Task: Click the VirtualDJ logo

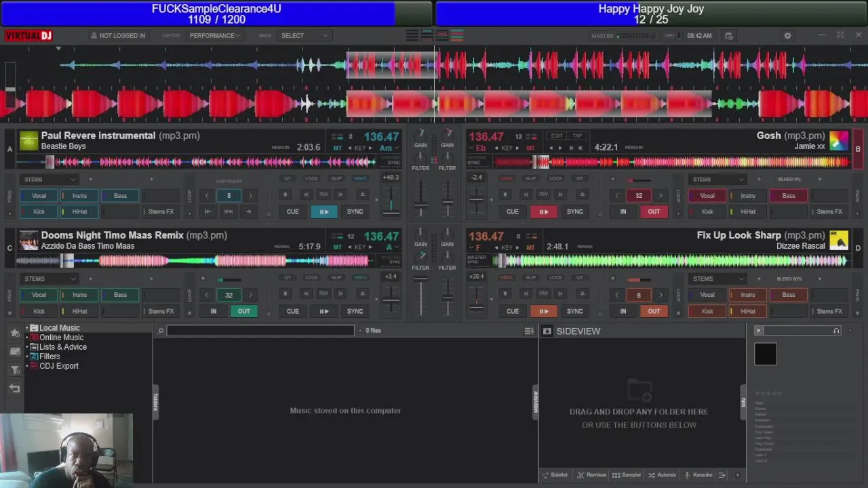Action: click(28, 36)
